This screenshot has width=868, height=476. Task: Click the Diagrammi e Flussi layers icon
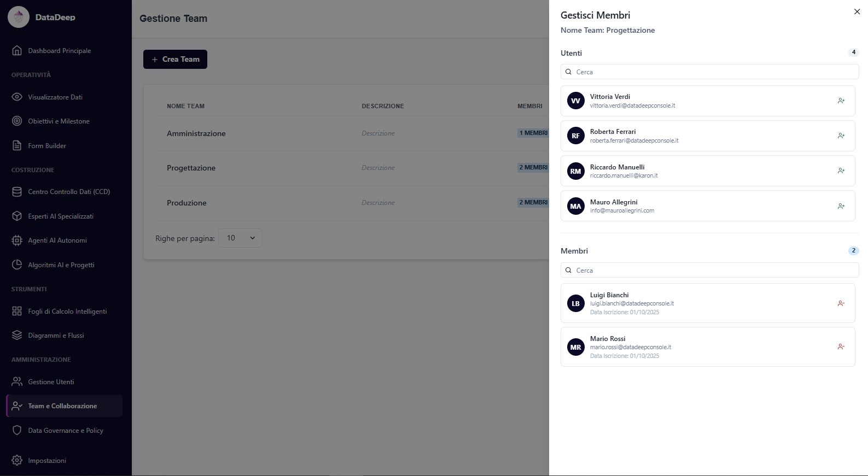(x=17, y=335)
